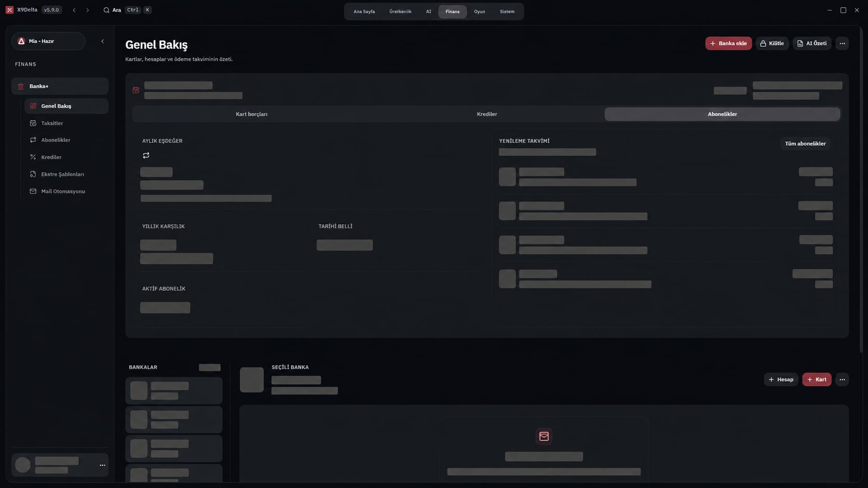The height and width of the screenshot is (488, 868).
Task: Click the Ekstre Şablonları document icon
Action: (33, 174)
